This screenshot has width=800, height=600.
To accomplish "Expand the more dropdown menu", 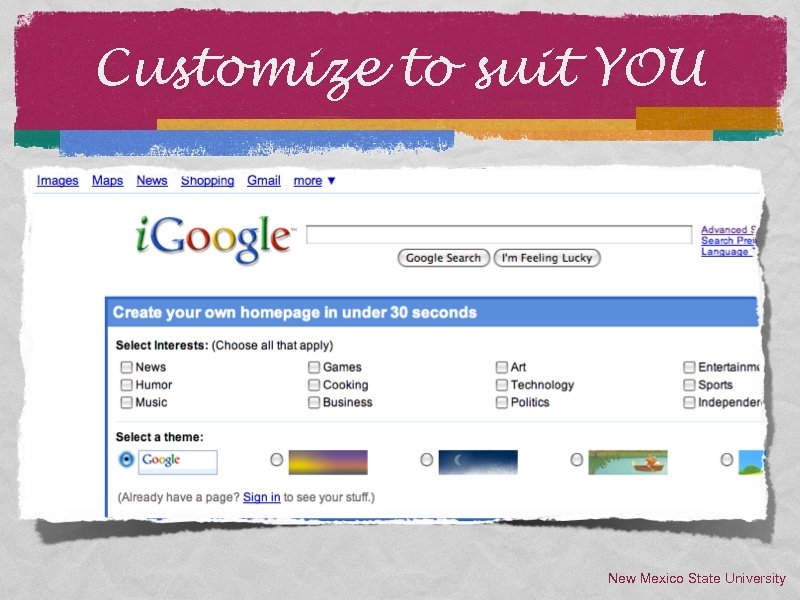I will [314, 181].
